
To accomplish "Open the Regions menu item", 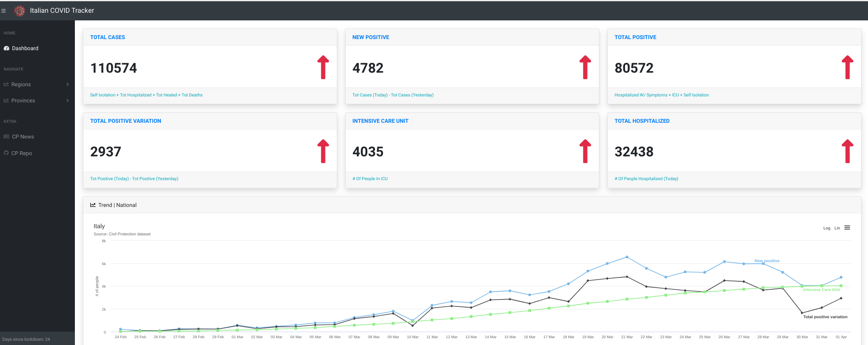I will (37, 85).
